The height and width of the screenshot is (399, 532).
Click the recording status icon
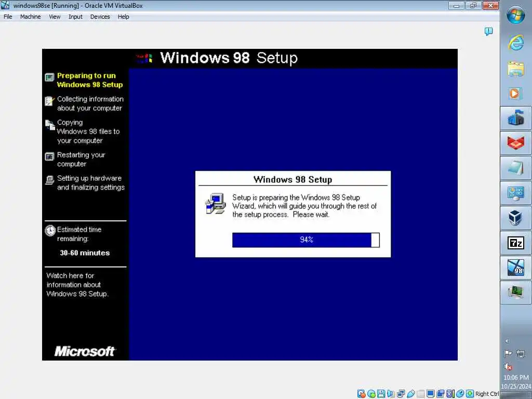(441, 394)
